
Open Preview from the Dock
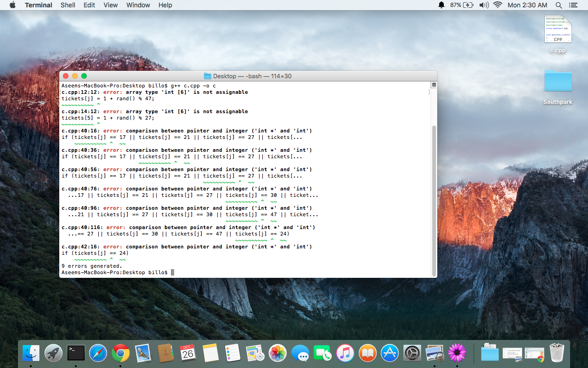(435, 353)
